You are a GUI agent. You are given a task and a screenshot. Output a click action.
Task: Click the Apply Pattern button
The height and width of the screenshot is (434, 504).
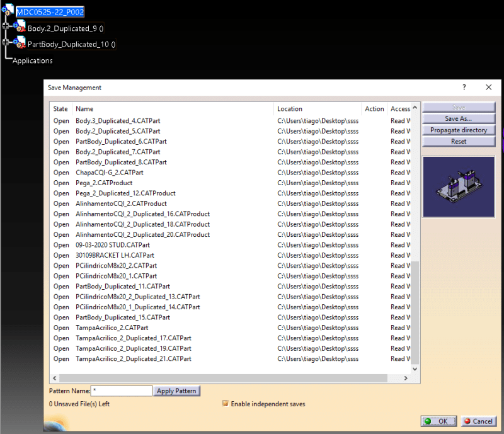(x=176, y=391)
